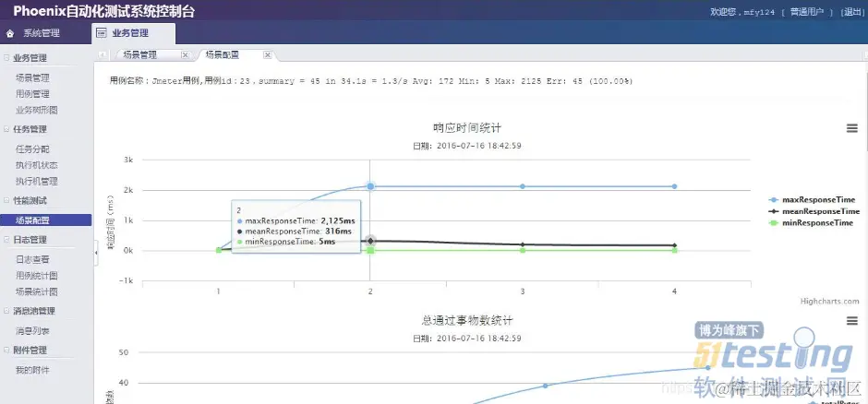Collapse the 性能测试 sidebar group

point(6,200)
